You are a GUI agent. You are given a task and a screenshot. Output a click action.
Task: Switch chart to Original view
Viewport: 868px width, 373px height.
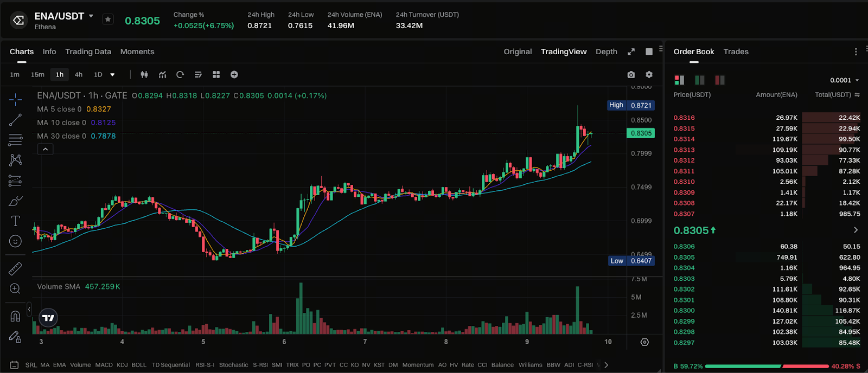coord(518,52)
